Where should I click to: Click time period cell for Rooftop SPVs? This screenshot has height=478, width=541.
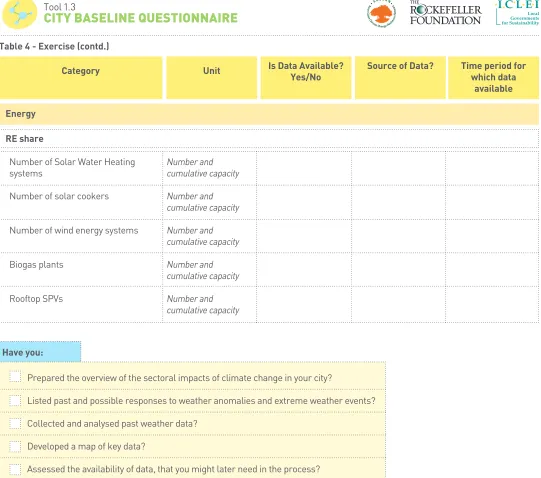point(492,304)
